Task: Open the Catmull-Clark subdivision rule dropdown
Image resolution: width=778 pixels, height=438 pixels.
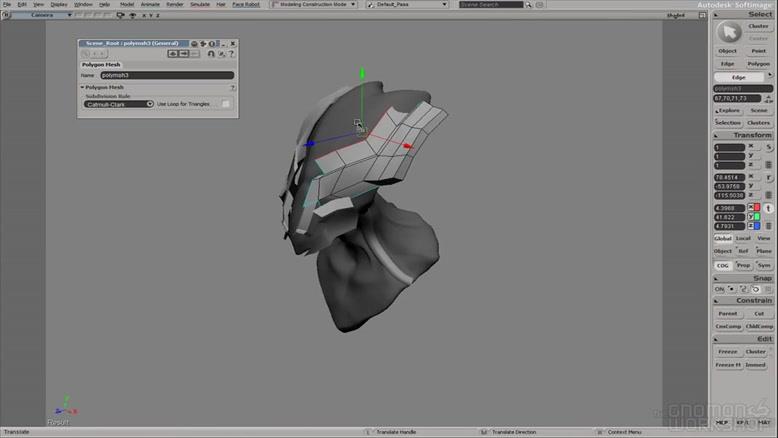Action: 119,104
